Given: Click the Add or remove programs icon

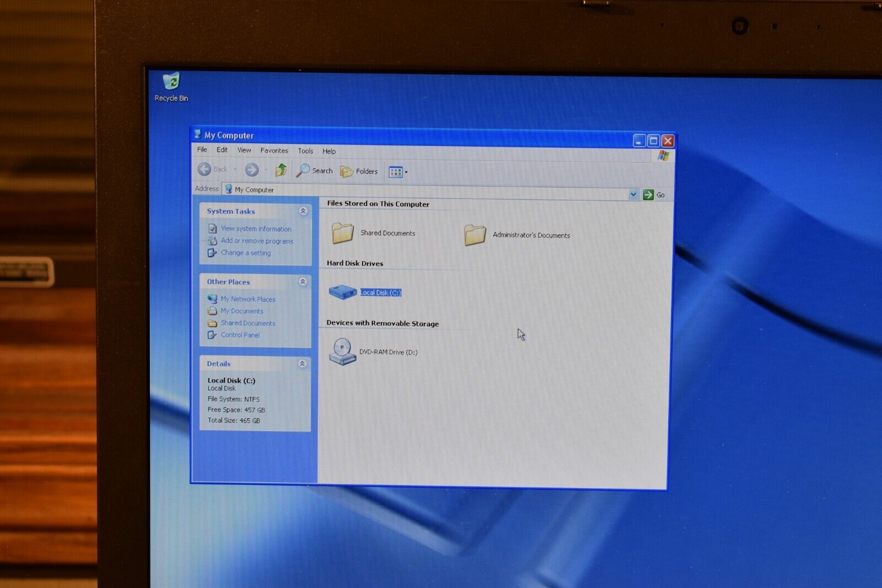Looking at the screenshot, I should (212, 240).
